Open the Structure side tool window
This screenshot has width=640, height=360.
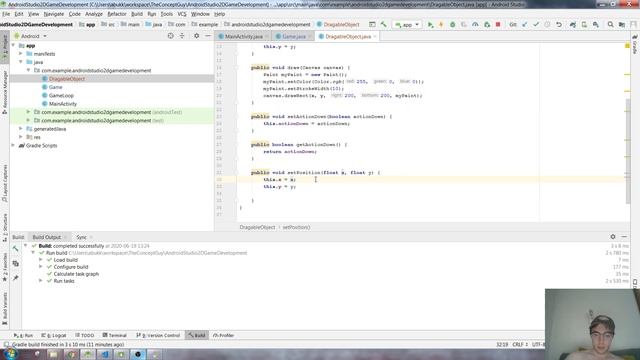(x=5, y=228)
